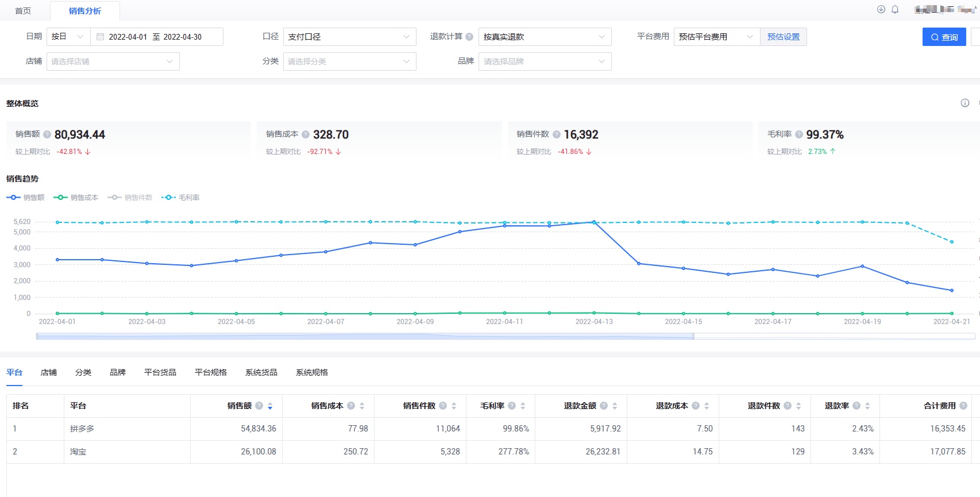This screenshot has width=980, height=497.
Task: Open the 预估平台费用 dropdown
Action: click(x=717, y=37)
